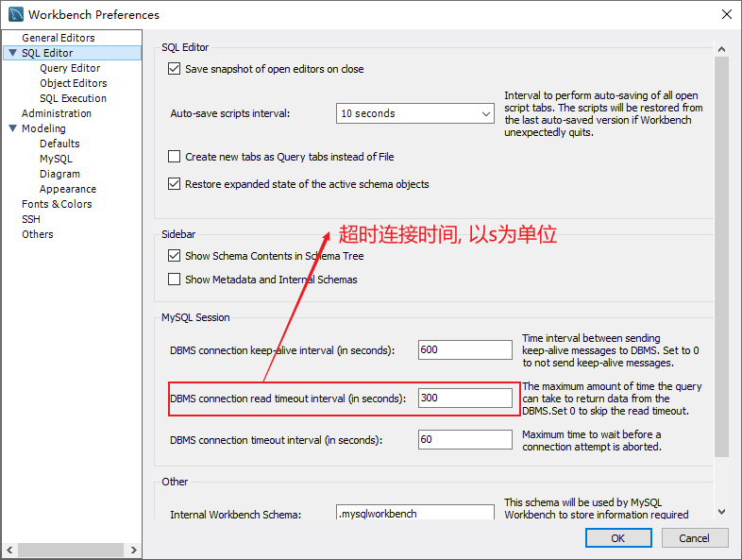
Task: Click the connection timeout field showing 60
Action: [464, 440]
